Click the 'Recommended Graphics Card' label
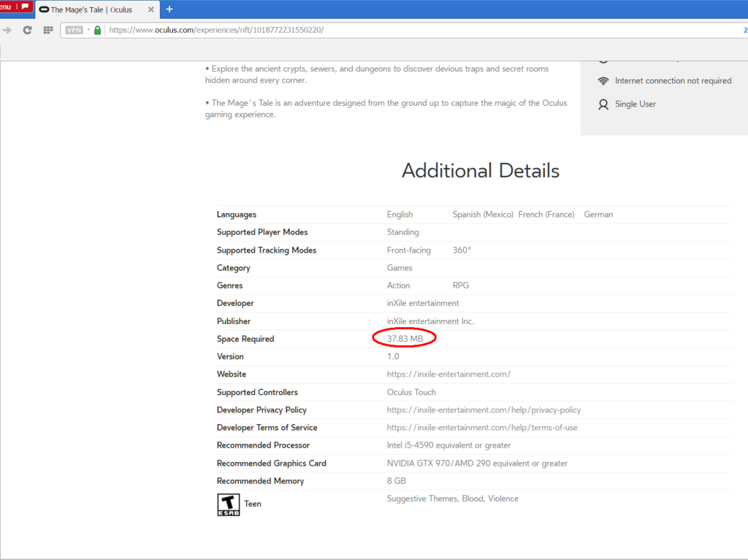 (272, 464)
